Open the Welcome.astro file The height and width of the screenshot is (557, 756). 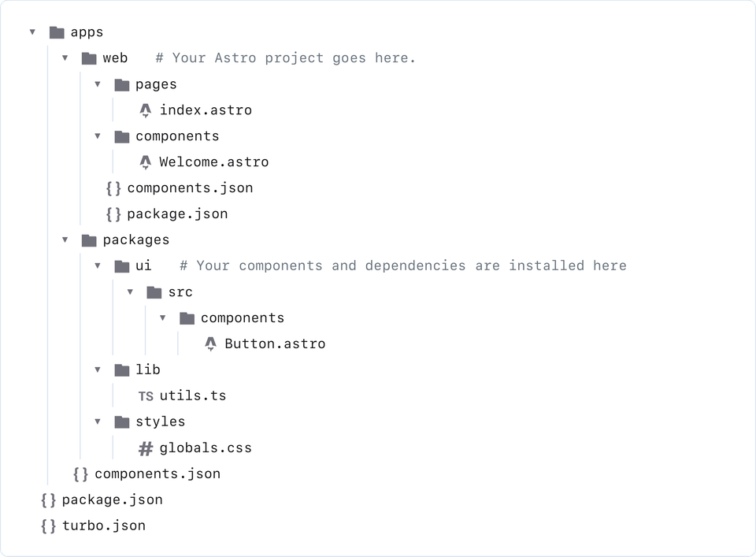click(x=213, y=162)
